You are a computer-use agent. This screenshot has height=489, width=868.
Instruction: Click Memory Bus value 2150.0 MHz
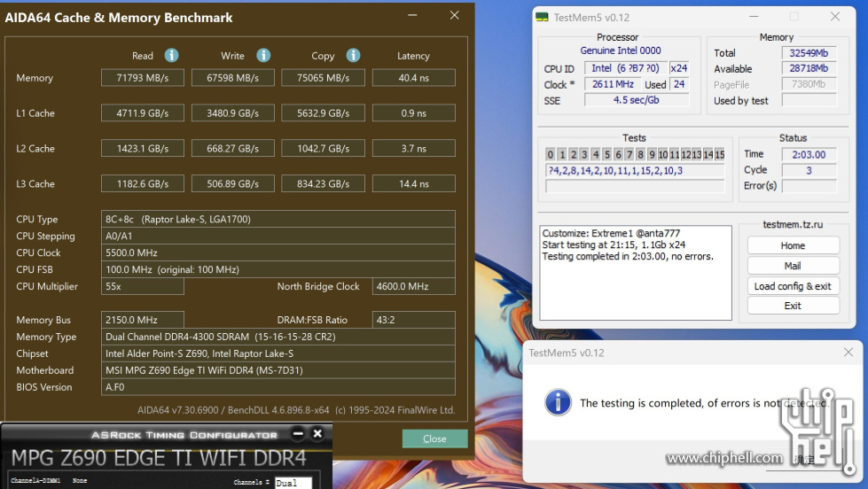tap(143, 320)
